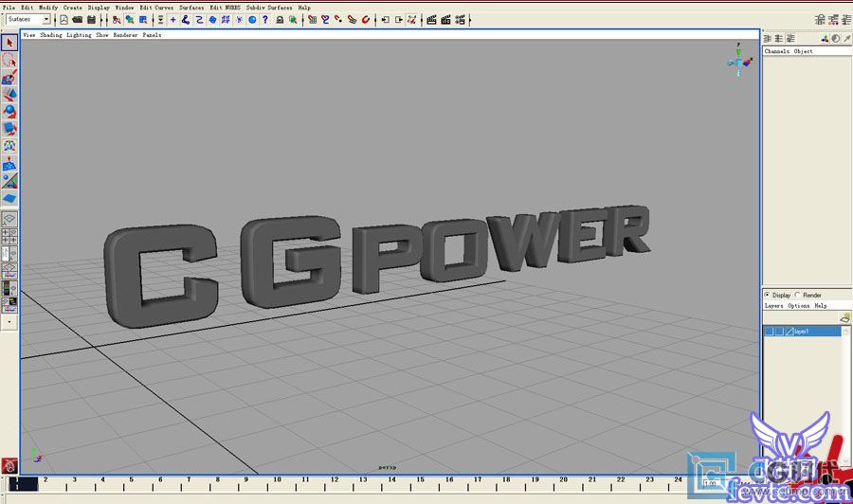Toggle display type box of layer1
This screenshot has height=504, width=853.
pos(779,332)
